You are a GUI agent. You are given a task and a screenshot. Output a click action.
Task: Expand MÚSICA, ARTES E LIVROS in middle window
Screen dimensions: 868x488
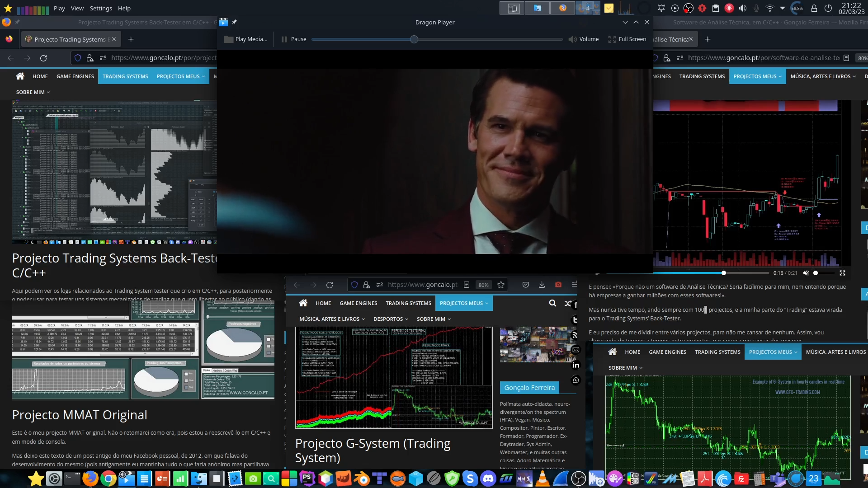tap(332, 319)
